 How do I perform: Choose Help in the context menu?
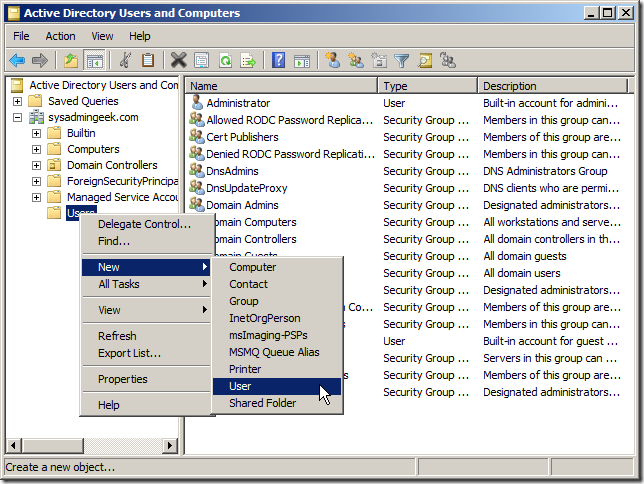pyautogui.click(x=146, y=405)
